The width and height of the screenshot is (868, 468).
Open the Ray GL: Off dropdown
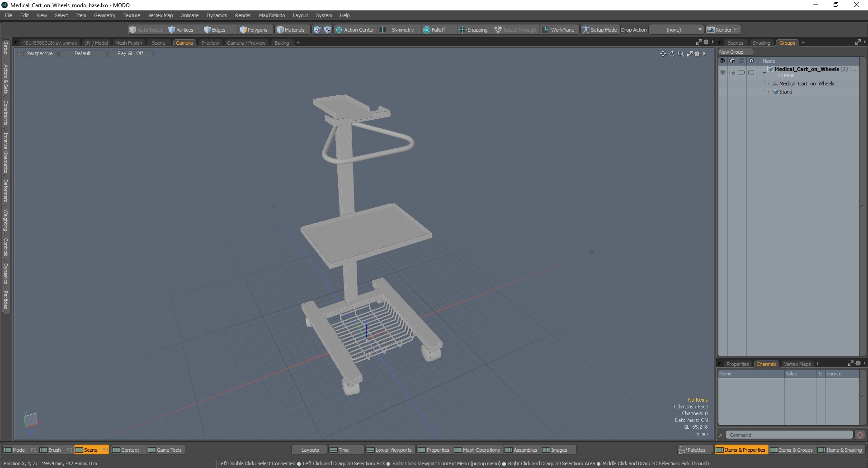pos(130,53)
